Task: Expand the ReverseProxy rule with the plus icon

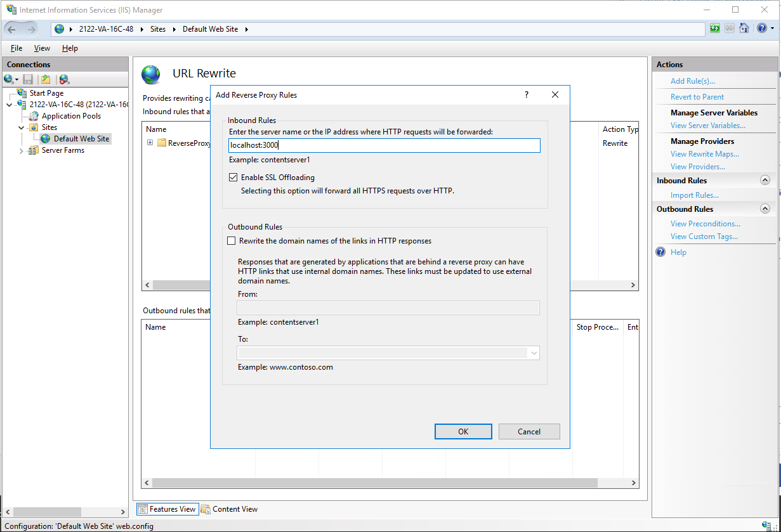Action: (x=149, y=143)
